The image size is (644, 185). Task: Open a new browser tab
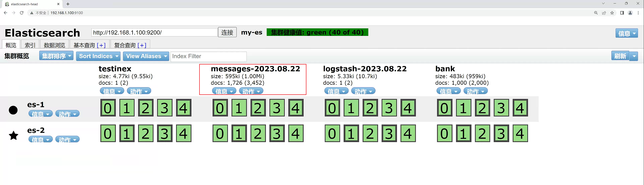pyautogui.click(x=68, y=4)
